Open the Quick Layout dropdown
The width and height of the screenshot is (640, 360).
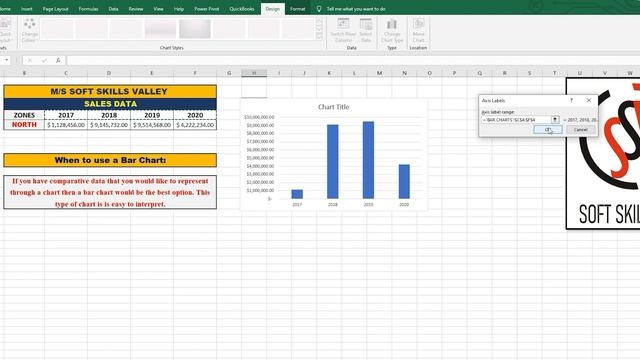6,31
